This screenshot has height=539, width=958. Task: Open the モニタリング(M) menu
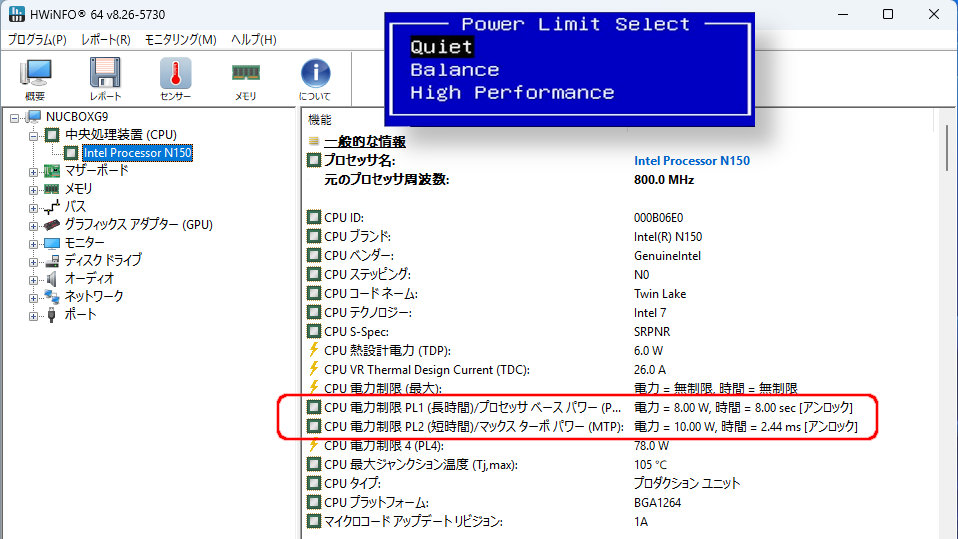(x=180, y=40)
